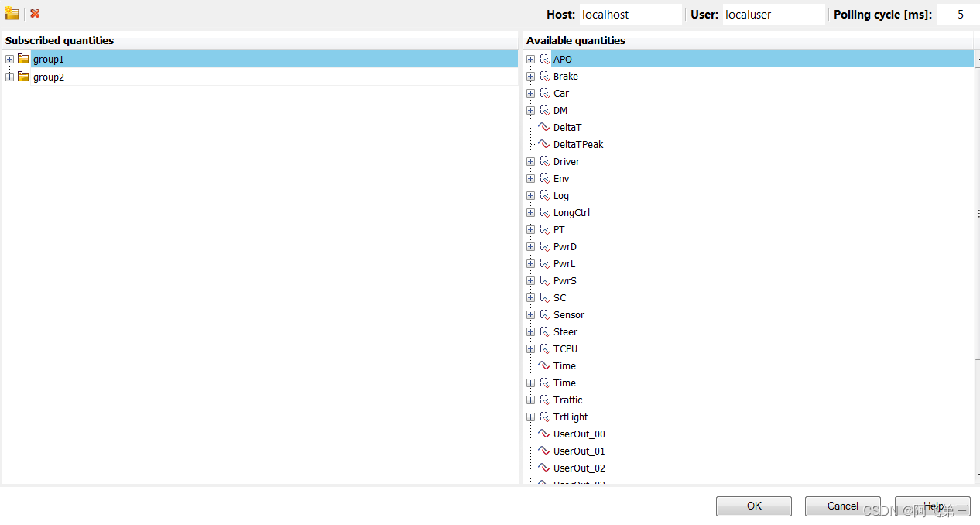
Task: Click the PwrD quantity group icon
Action: coord(544,247)
